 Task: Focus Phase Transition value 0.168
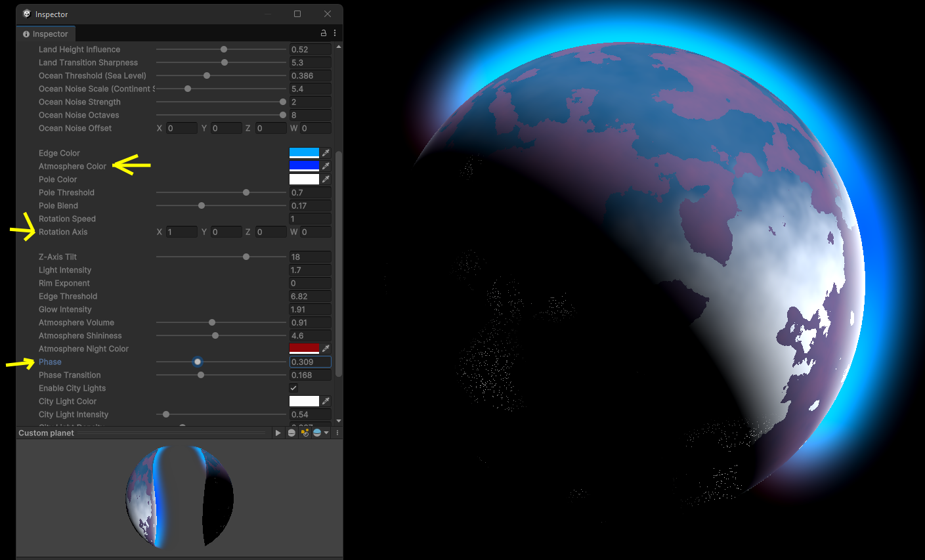[310, 375]
